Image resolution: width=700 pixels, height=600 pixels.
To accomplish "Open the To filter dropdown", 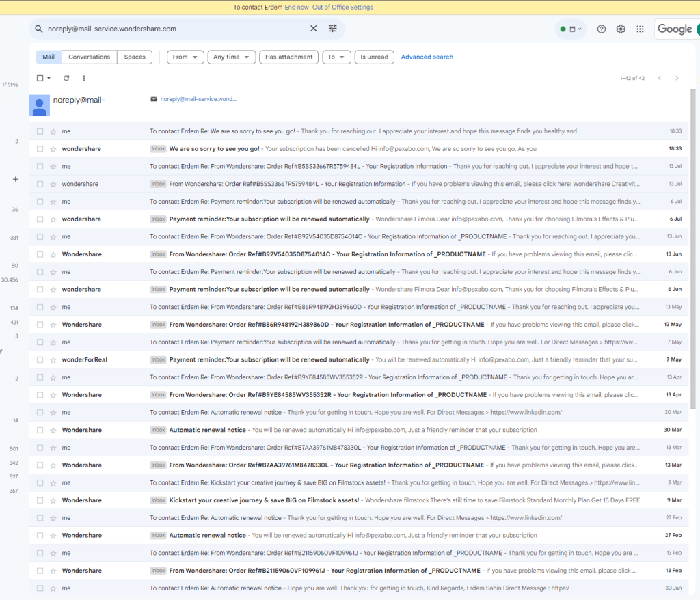I will click(336, 57).
